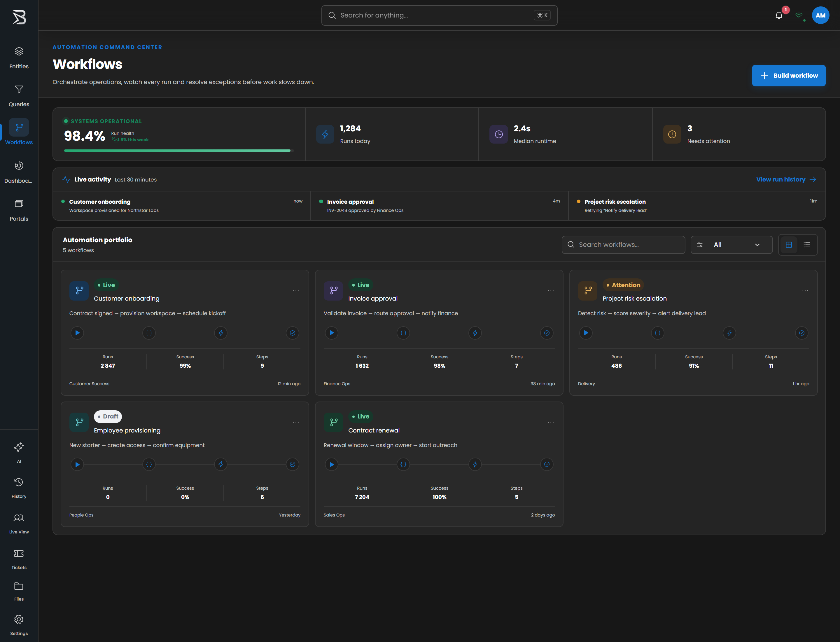Open the notifications bell
Screen dimensions: 840x642
pyautogui.click(x=779, y=15)
